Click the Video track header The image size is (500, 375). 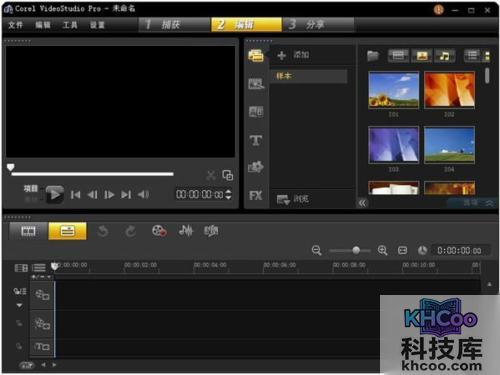[x=42, y=295]
